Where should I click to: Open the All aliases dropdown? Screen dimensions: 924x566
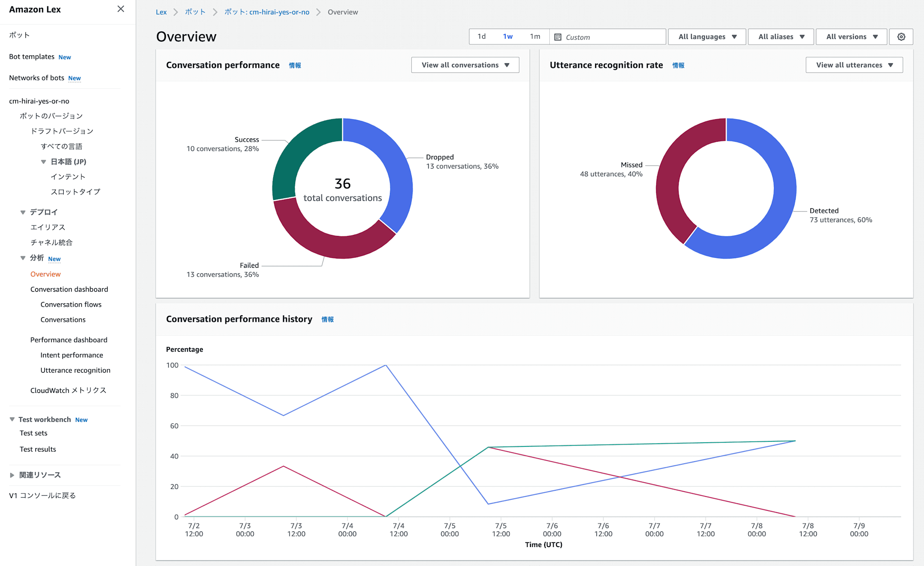(781, 37)
